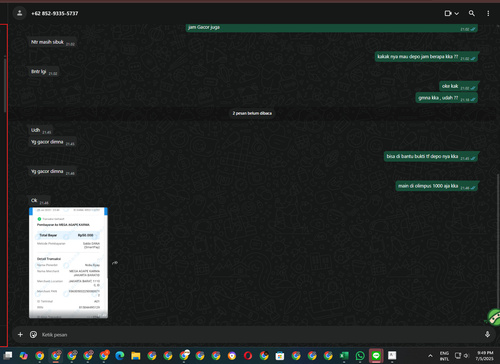
Task: Forward the receipt image using the arrow icon
Action: (x=115, y=263)
